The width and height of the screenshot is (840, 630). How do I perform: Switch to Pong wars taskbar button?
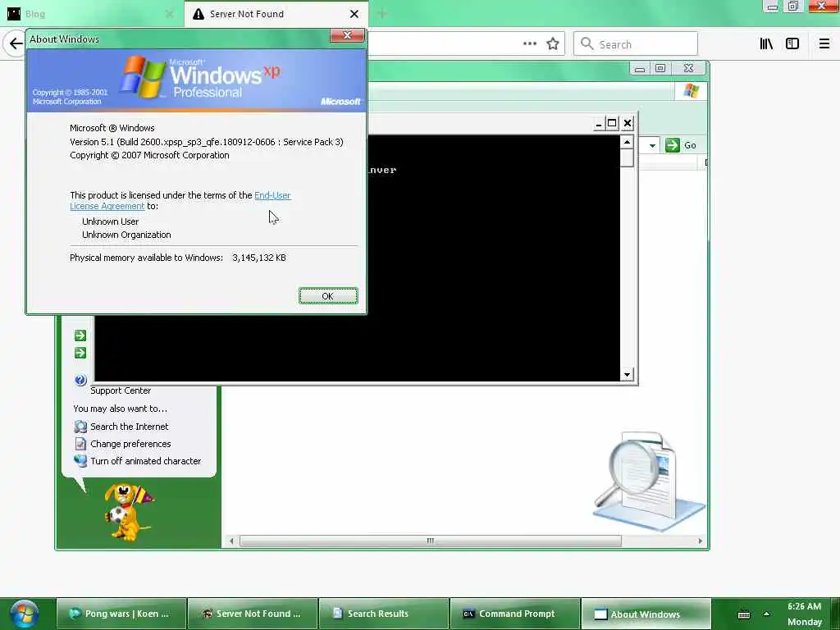pos(121,614)
